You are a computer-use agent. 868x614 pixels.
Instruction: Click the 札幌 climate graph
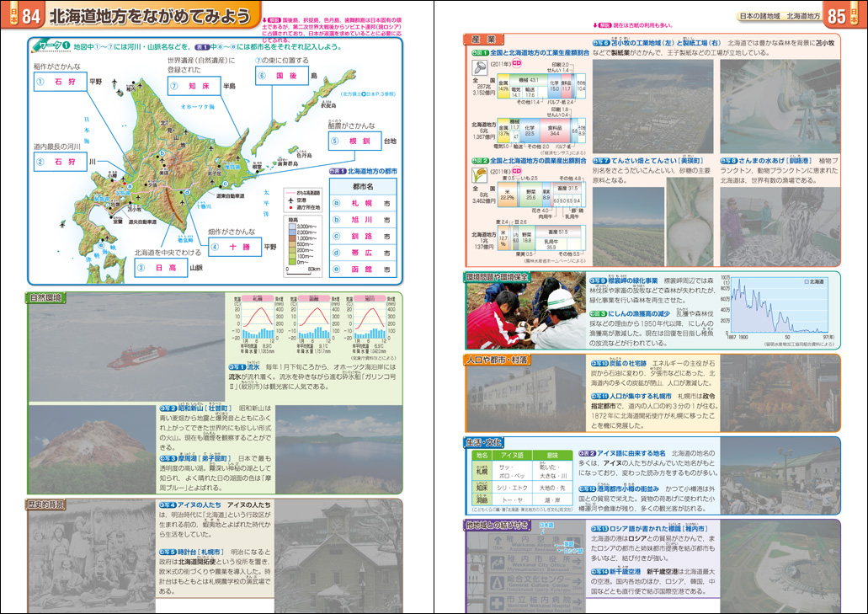point(258,324)
